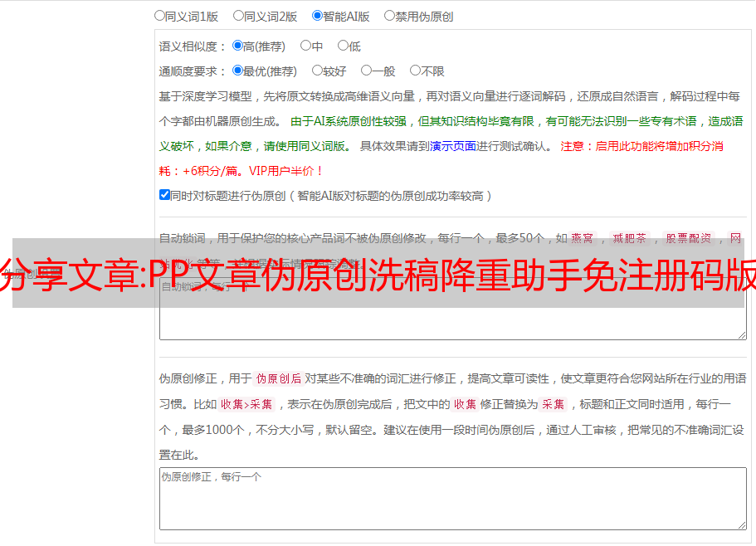The width and height of the screenshot is (756, 546).
Task: Click the 减肥茶 example keyword tag
Action: coord(630,238)
